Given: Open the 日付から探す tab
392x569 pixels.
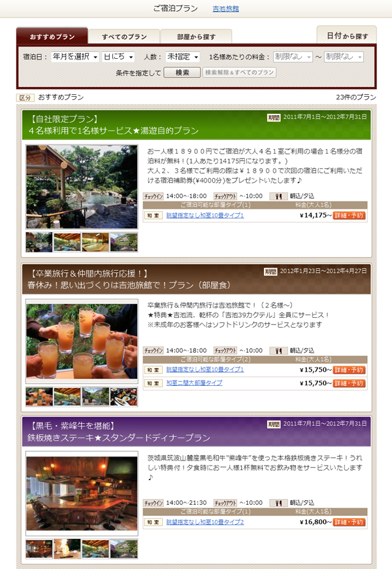Looking at the screenshot, I should pos(347,36).
